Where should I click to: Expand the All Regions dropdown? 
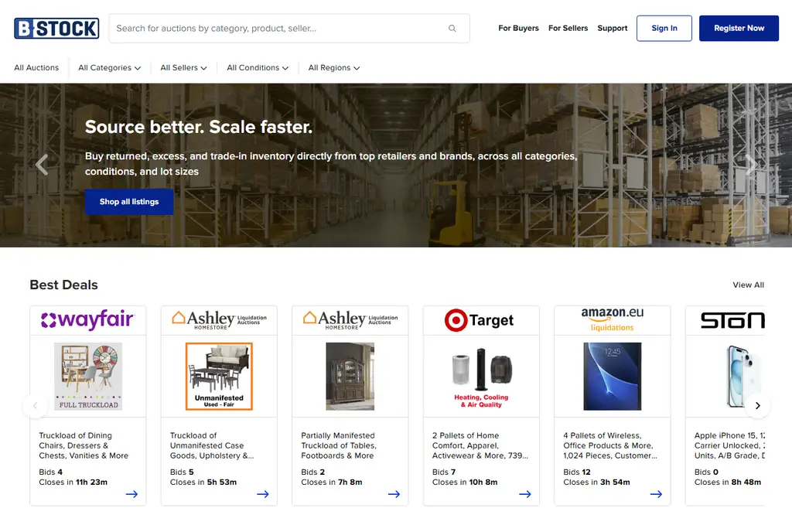tap(334, 67)
